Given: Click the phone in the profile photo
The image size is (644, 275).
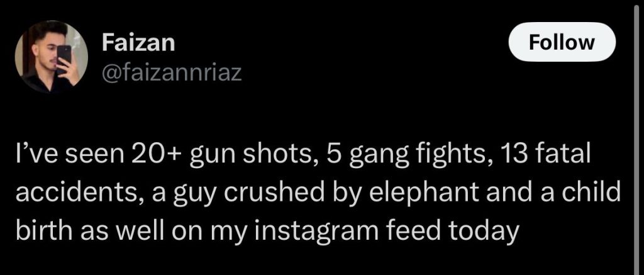Looking at the screenshot, I should pyautogui.click(x=64, y=54).
